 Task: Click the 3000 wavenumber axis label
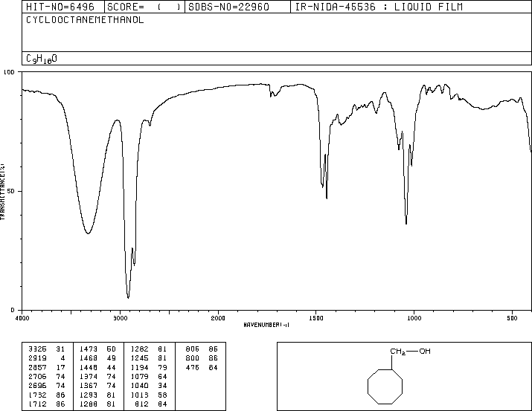[x=120, y=318]
